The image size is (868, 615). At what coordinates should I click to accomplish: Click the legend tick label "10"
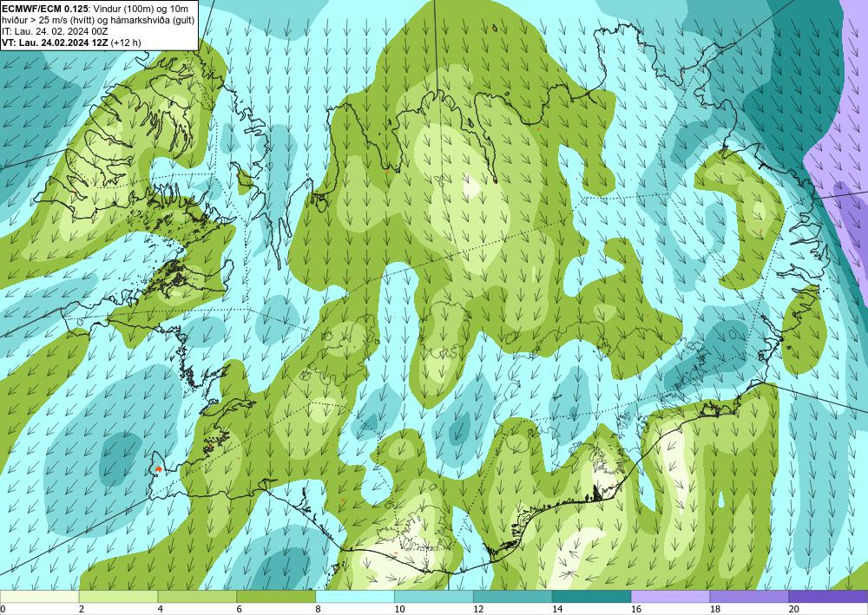click(x=399, y=610)
